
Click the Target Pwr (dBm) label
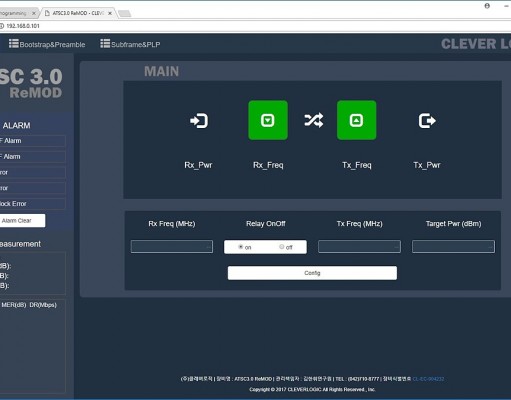453,224
